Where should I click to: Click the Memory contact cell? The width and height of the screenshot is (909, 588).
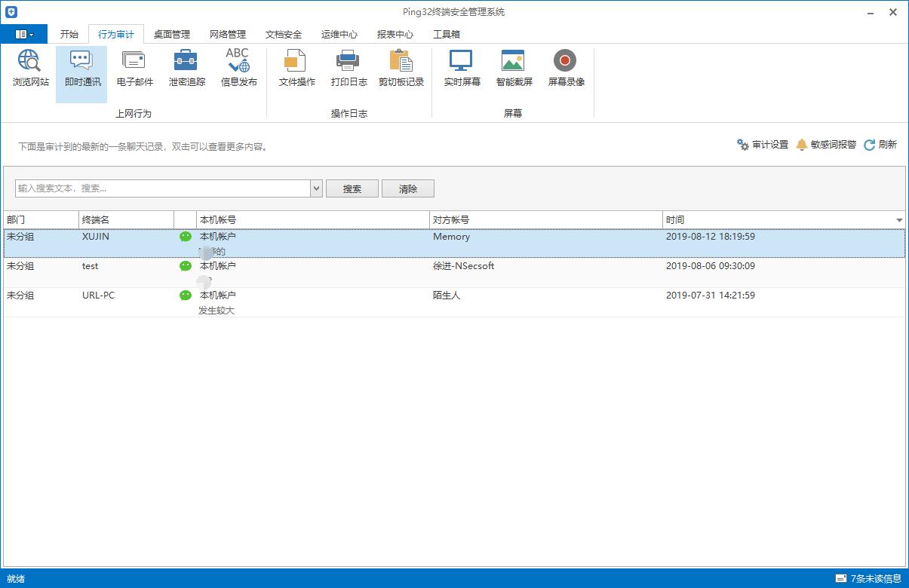point(451,237)
